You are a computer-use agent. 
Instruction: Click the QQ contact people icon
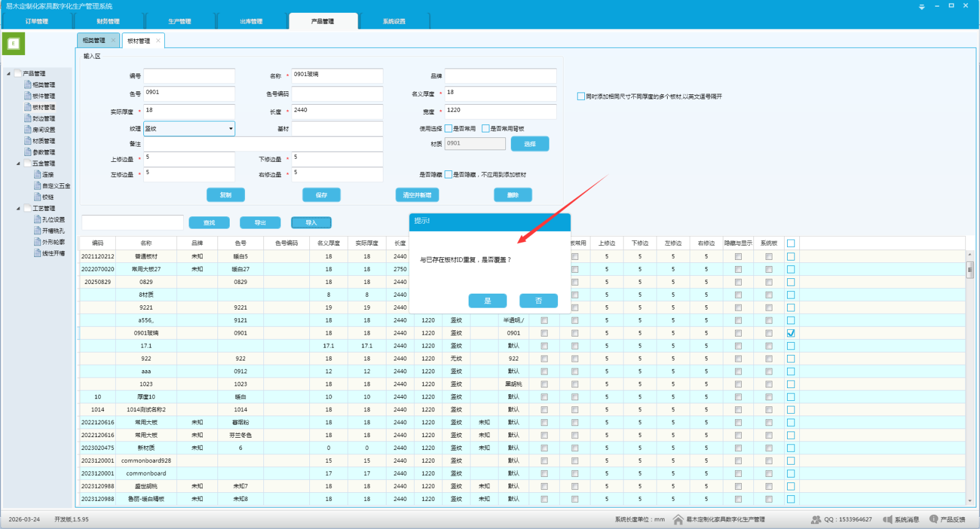point(816,519)
